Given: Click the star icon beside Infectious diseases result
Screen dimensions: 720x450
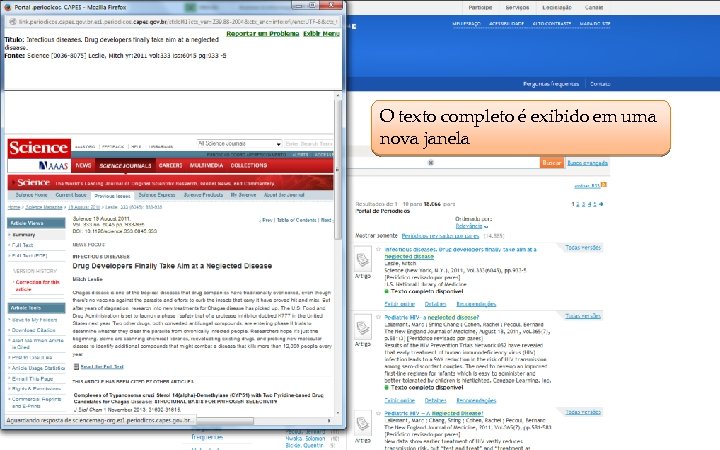Looking at the screenshot, I should (378, 249).
